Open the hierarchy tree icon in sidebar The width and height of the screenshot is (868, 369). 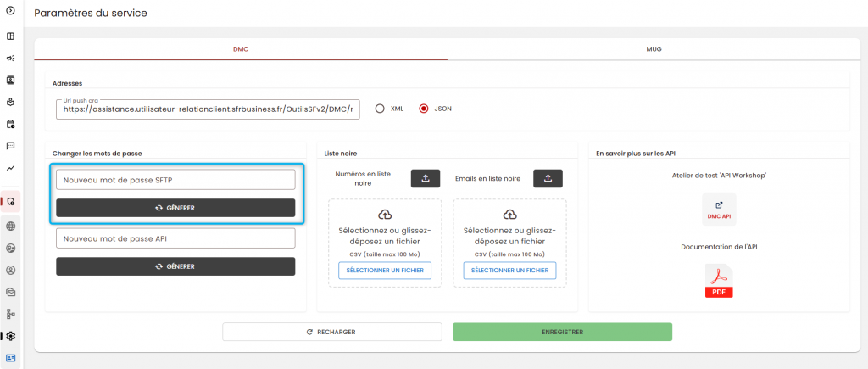[10, 314]
